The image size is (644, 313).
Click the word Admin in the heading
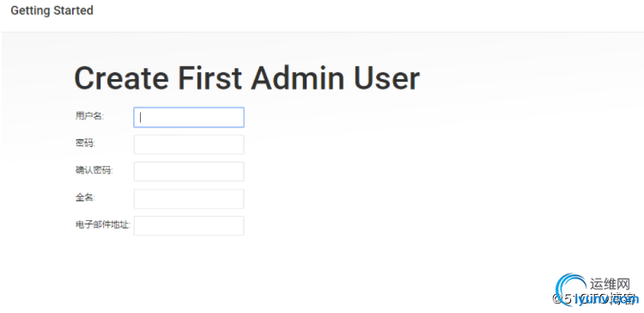point(298,78)
